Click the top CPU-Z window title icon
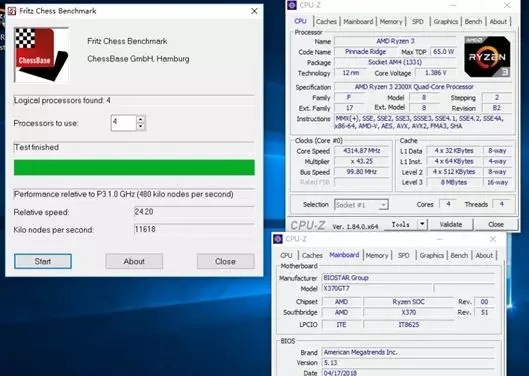The image size is (529, 376). coord(292,5)
